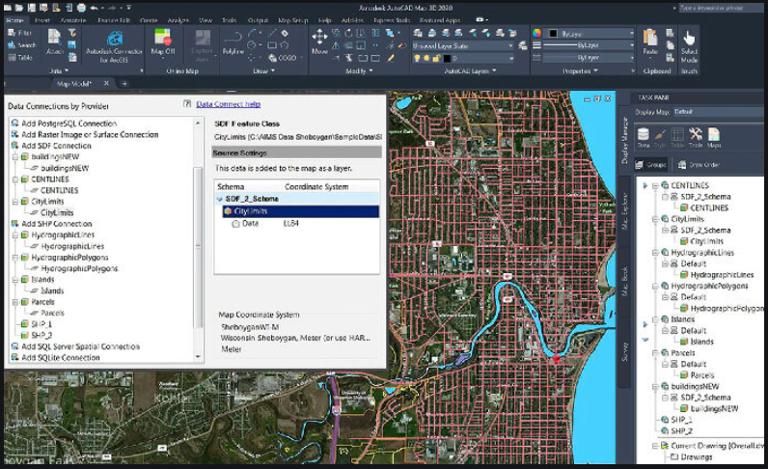Toggle the Data geometry checkbox under CityLimits
Image resolution: width=768 pixels, height=469 pixels.
[x=236, y=223]
